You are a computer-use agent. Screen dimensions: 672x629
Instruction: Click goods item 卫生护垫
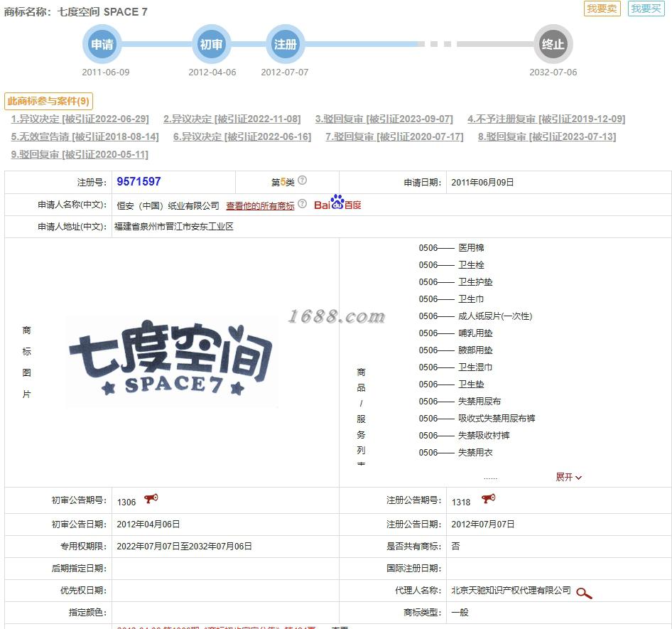[475, 282]
